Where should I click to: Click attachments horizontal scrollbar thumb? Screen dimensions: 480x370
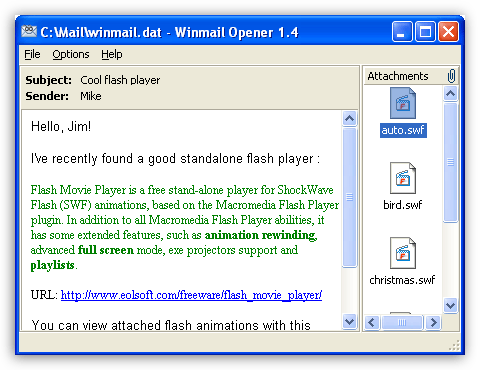pos(402,322)
